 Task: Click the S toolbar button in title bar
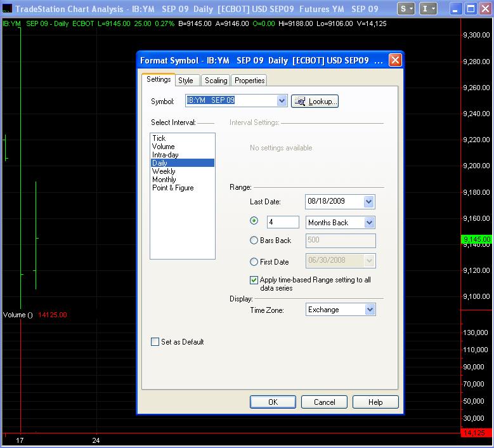click(406, 9)
